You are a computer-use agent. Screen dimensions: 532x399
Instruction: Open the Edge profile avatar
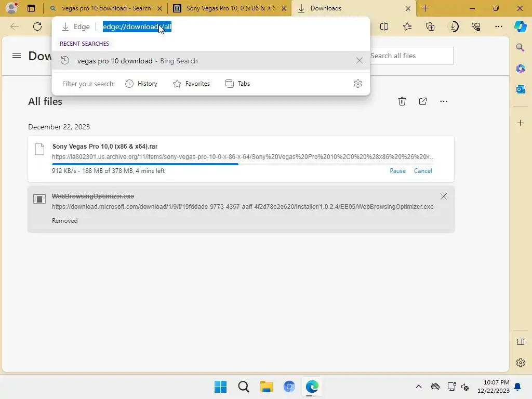click(11, 8)
